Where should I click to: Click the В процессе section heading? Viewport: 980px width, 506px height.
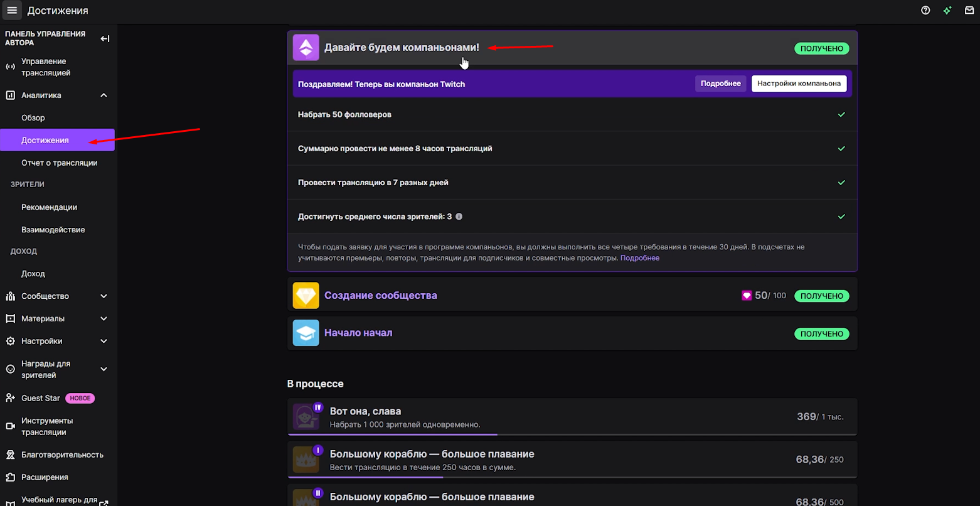pyautogui.click(x=316, y=384)
